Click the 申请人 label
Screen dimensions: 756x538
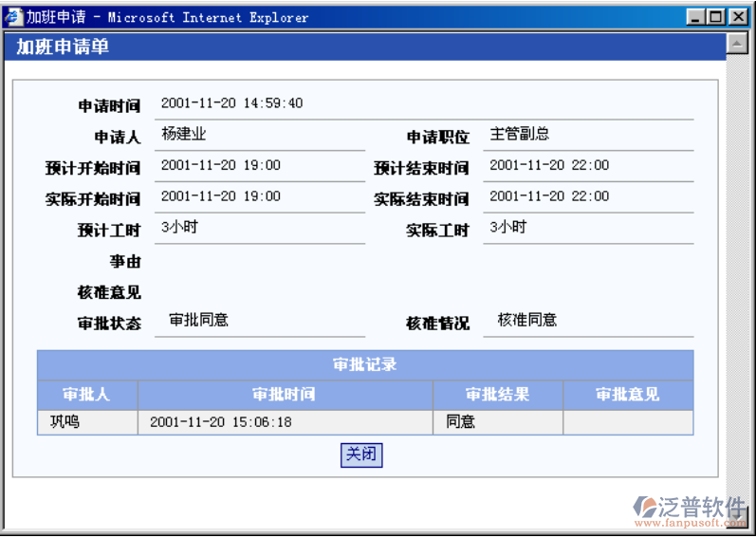pos(118,138)
